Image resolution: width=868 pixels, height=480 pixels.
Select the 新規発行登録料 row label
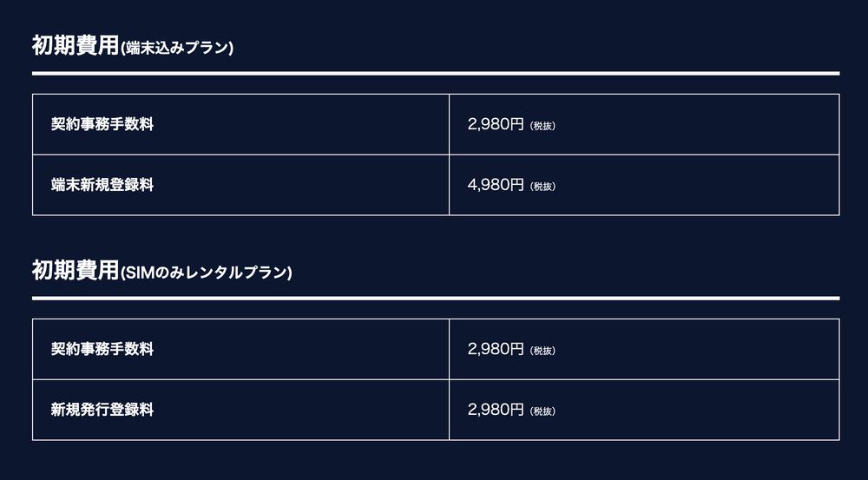coord(102,410)
